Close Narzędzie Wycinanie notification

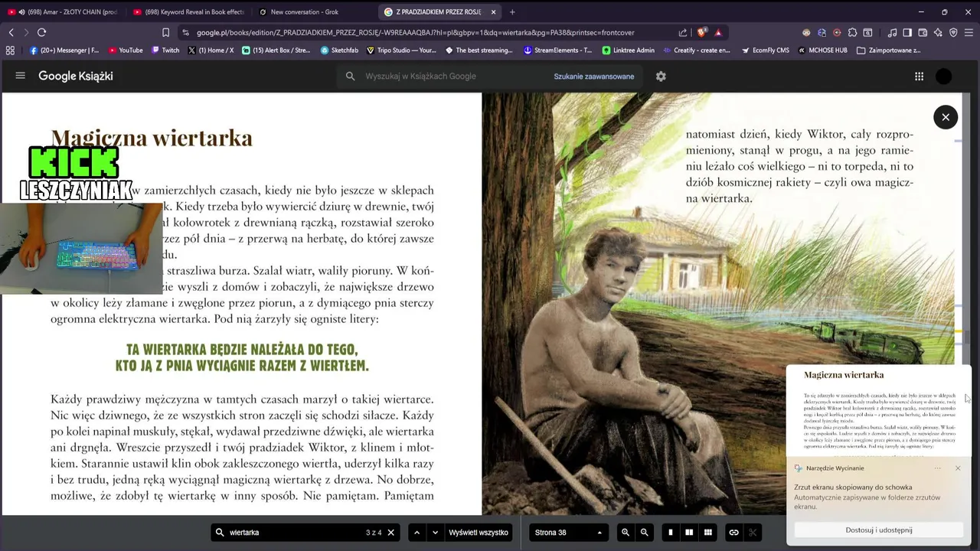pyautogui.click(x=958, y=468)
